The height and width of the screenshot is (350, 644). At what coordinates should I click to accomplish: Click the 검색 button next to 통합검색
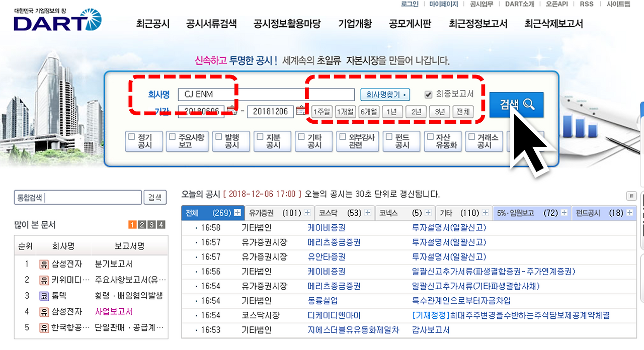coord(155,198)
